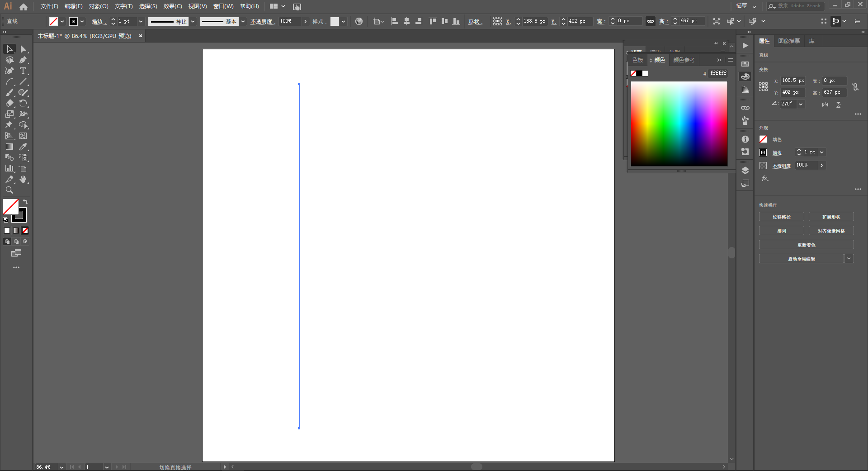Select the Direct Selection tool
The image size is (868, 471).
point(23,49)
